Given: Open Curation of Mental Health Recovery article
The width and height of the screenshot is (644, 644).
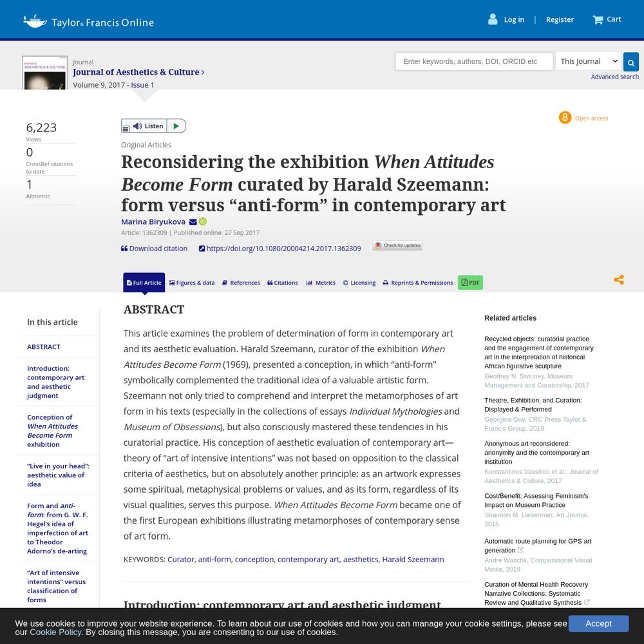Looking at the screenshot, I should [x=536, y=593].
